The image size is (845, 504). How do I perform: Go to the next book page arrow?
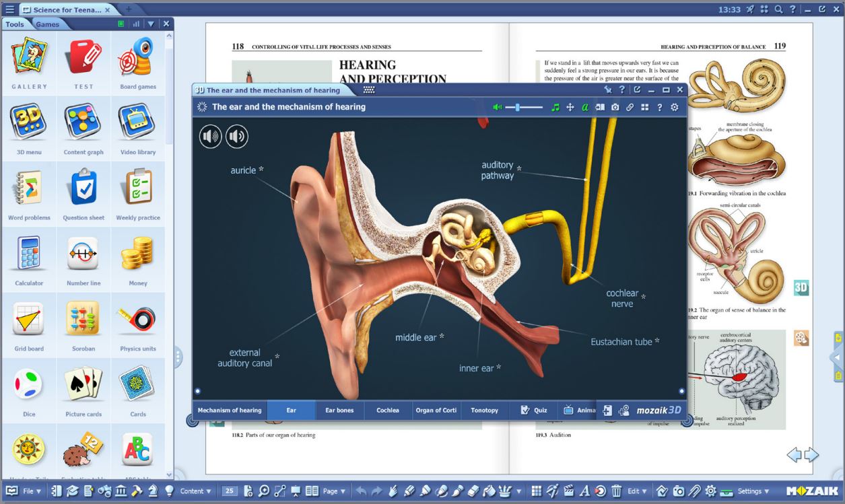pyautogui.click(x=811, y=456)
